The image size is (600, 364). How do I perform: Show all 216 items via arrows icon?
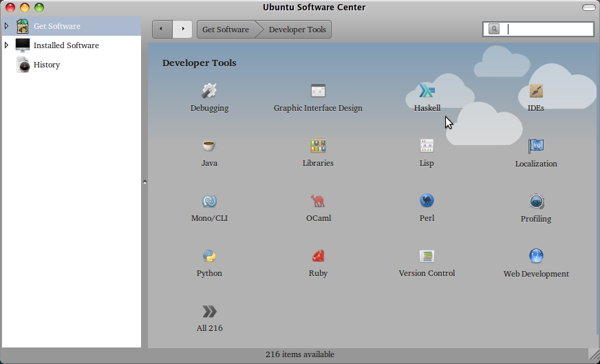(209, 312)
